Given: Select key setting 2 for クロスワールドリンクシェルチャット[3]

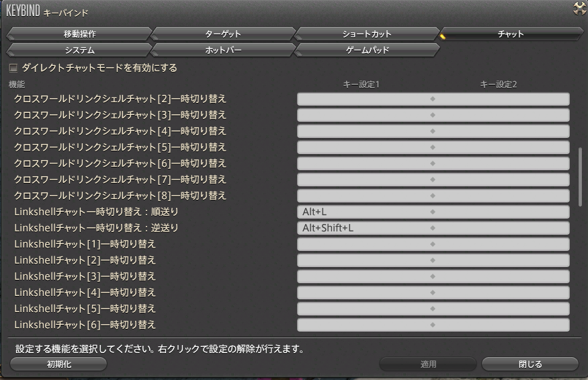Looking at the screenshot, I should [x=501, y=115].
